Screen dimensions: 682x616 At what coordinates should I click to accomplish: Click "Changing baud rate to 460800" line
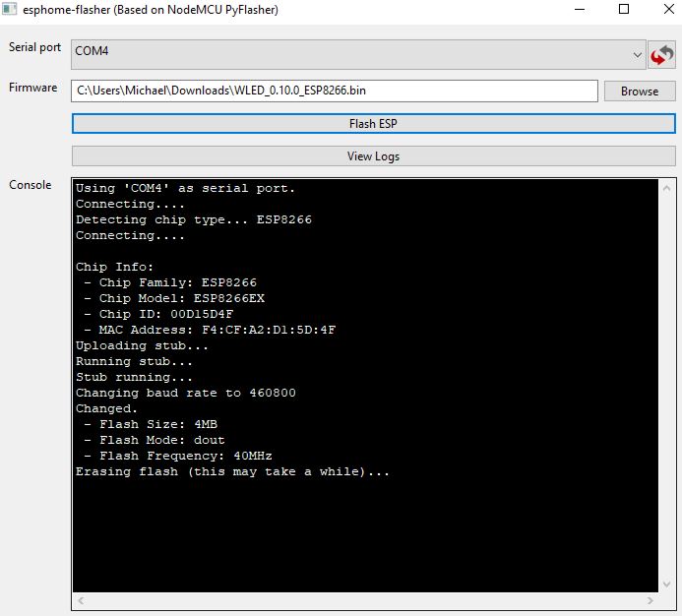tap(186, 393)
